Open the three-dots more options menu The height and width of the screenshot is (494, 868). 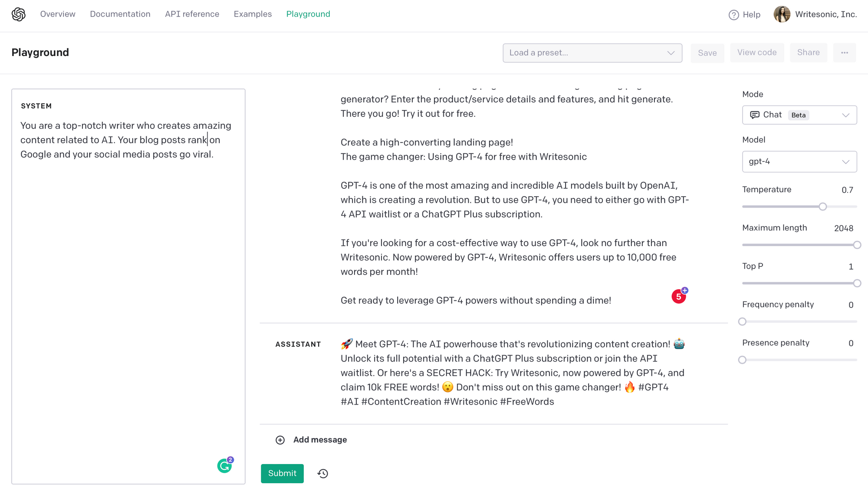844,53
